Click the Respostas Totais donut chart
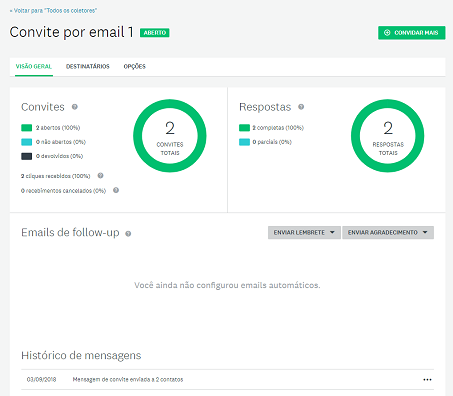Image resolution: width=453 pixels, height=396 pixels. pos(388,136)
